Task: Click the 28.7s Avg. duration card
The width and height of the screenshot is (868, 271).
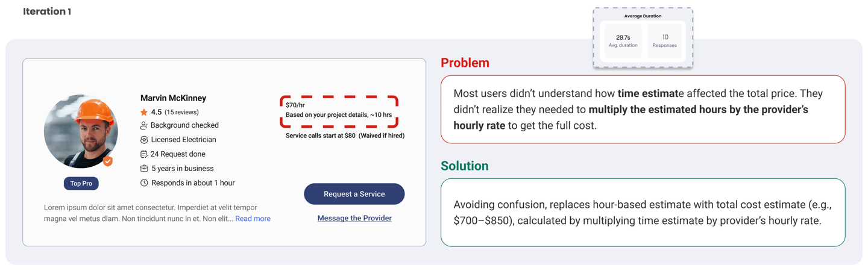Action: tap(623, 40)
